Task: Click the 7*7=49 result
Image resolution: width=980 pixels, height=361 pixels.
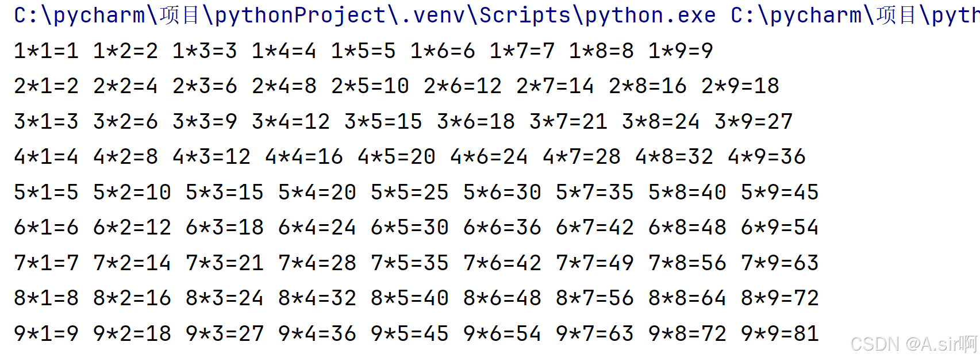Action: click(595, 263)
